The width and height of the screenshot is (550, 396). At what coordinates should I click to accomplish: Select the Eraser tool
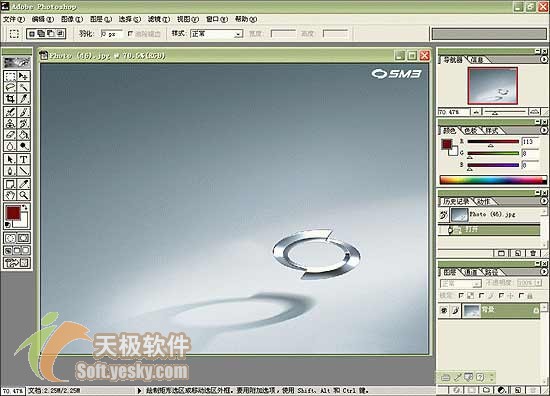[10, 135]
